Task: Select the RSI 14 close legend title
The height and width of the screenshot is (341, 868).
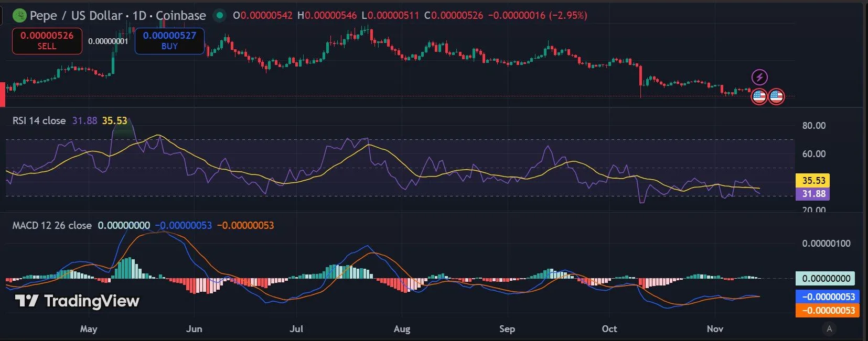Action: click(39, 120)
